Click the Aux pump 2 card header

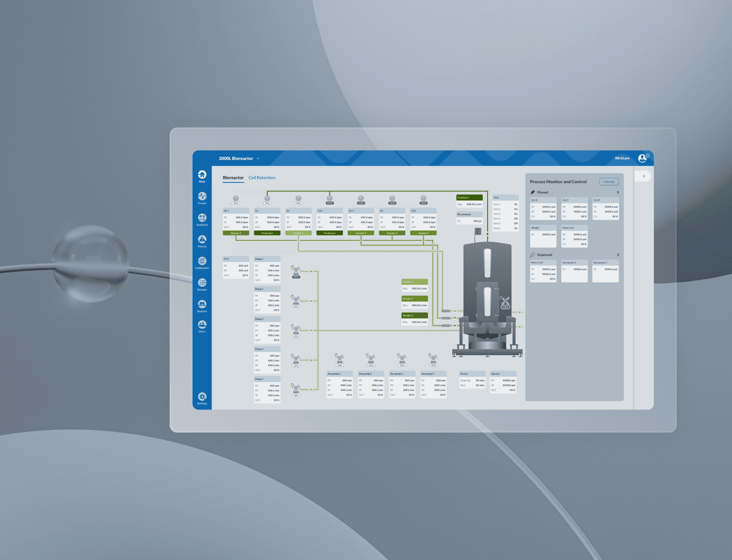(371, 374)
